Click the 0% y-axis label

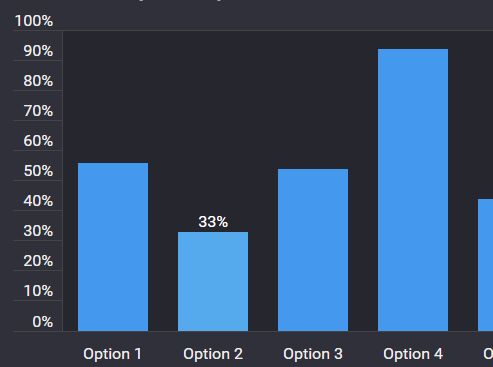point(43,322)
